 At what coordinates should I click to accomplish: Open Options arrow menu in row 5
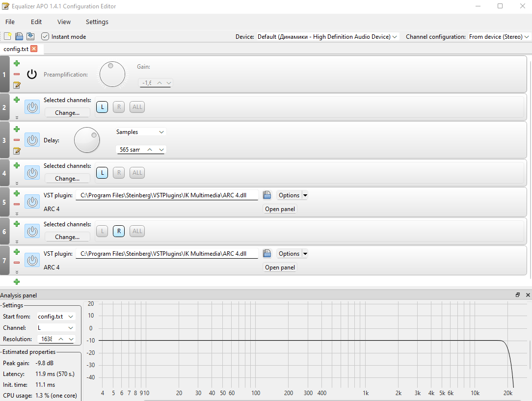point(305,195)
